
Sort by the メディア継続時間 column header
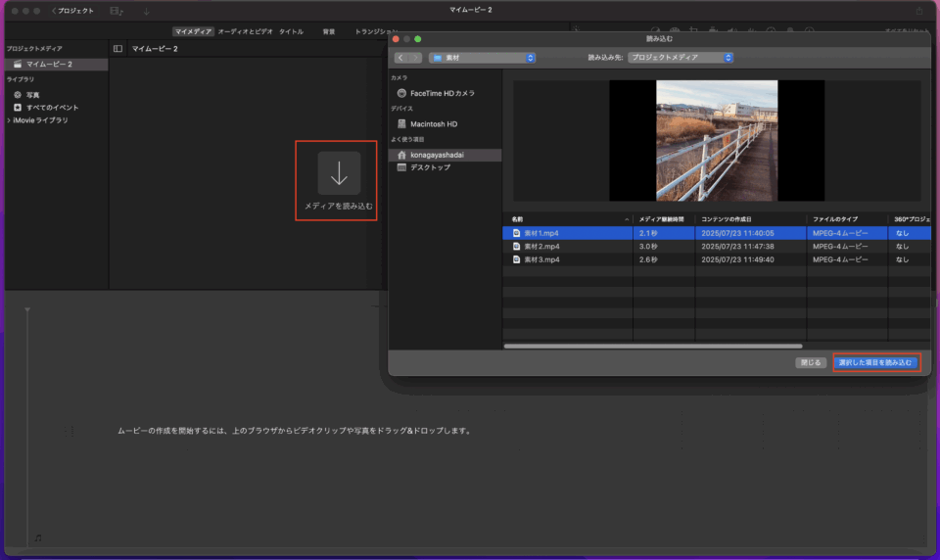(x=664, y=219)
